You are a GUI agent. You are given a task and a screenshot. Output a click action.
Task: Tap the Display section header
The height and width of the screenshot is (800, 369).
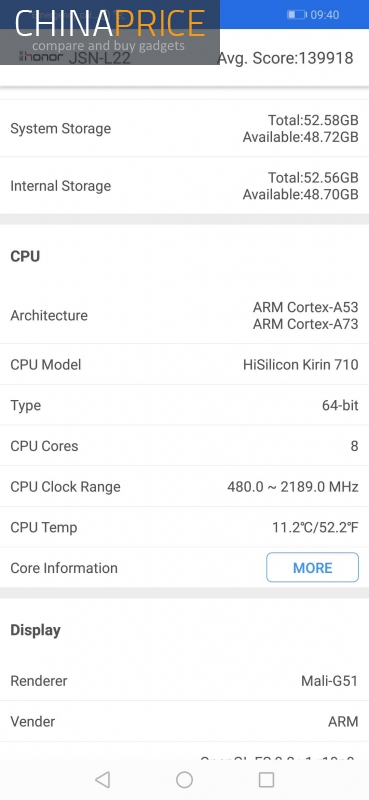coord(35,630)
